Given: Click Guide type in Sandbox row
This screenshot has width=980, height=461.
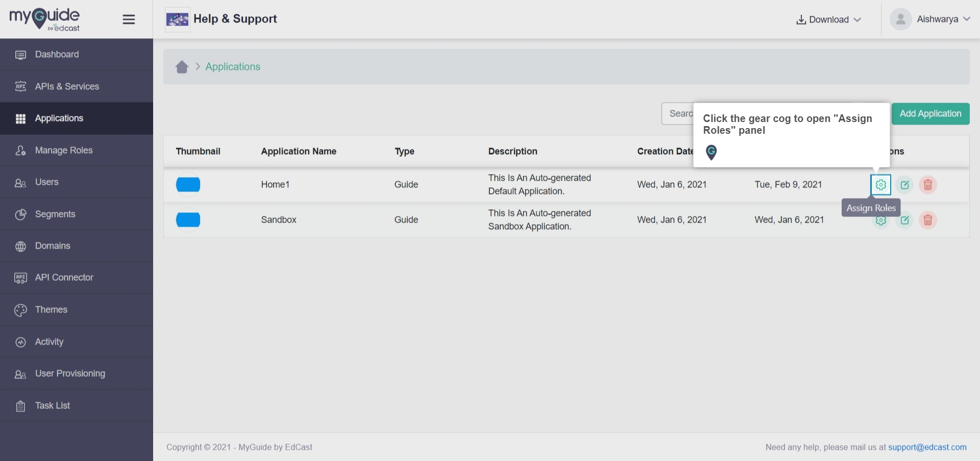Looking at the screenshot, I should [x=406, y=220].
